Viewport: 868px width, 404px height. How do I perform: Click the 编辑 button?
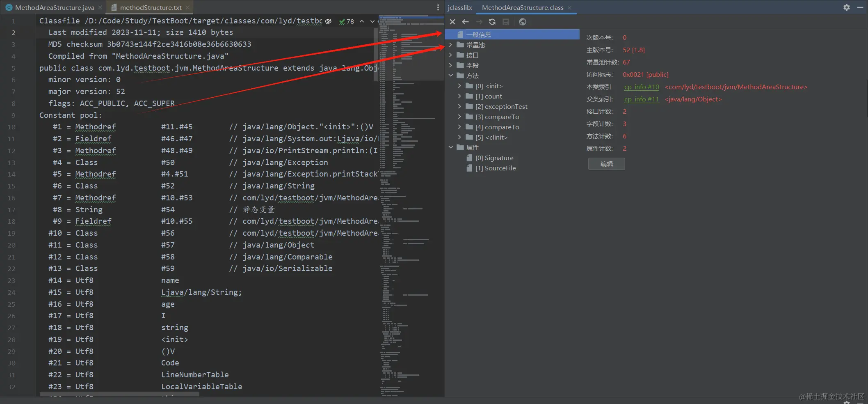[x=606, y=164]
